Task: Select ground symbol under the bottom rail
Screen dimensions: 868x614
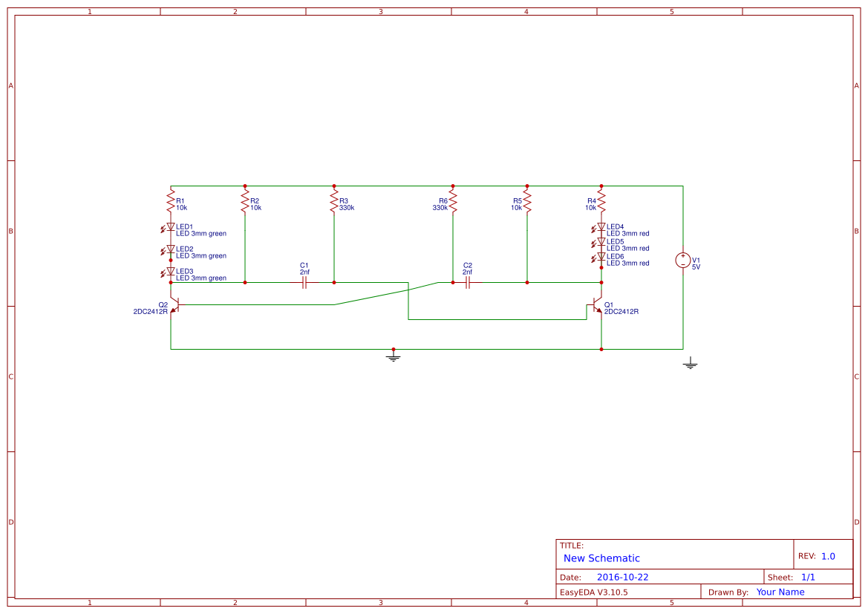Action: coord(393,356)
